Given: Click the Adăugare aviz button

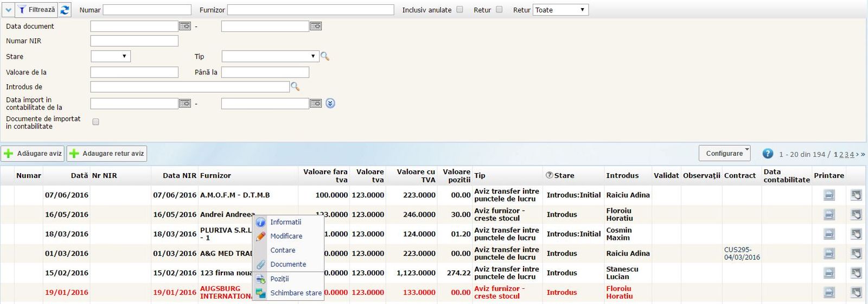Looking at the screenshot, I should 33,154.
